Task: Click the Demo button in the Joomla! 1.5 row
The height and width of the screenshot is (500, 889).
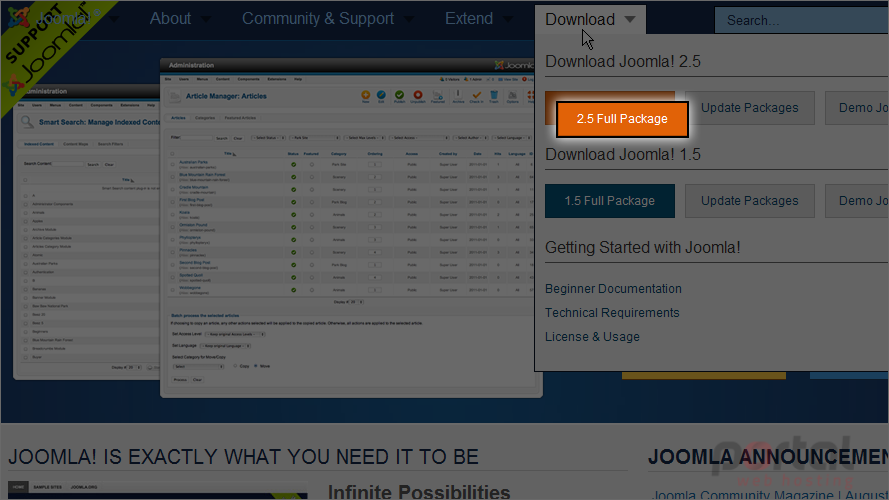Action: 857,201
